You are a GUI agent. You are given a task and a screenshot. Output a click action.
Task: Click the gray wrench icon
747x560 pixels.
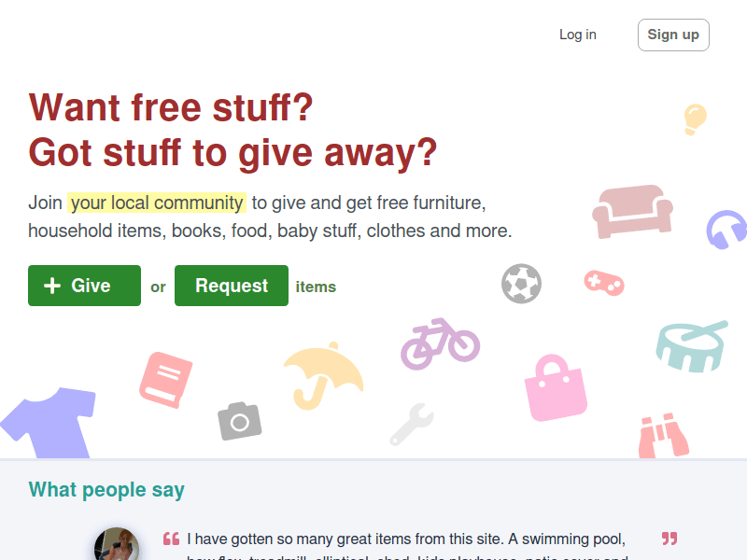pos(411,424)
